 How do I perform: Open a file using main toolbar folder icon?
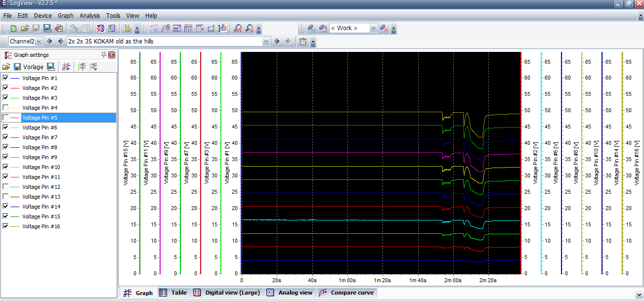25,28
